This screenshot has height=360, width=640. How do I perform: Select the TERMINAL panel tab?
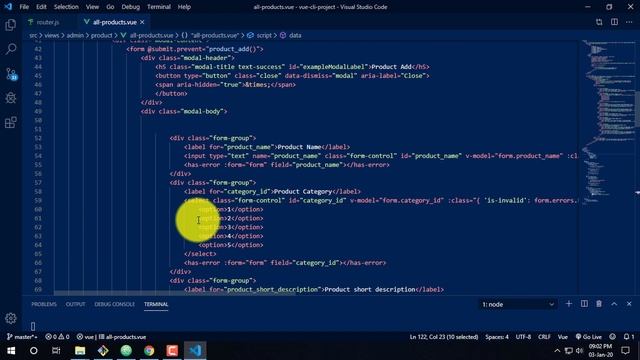tap(156, 304)
